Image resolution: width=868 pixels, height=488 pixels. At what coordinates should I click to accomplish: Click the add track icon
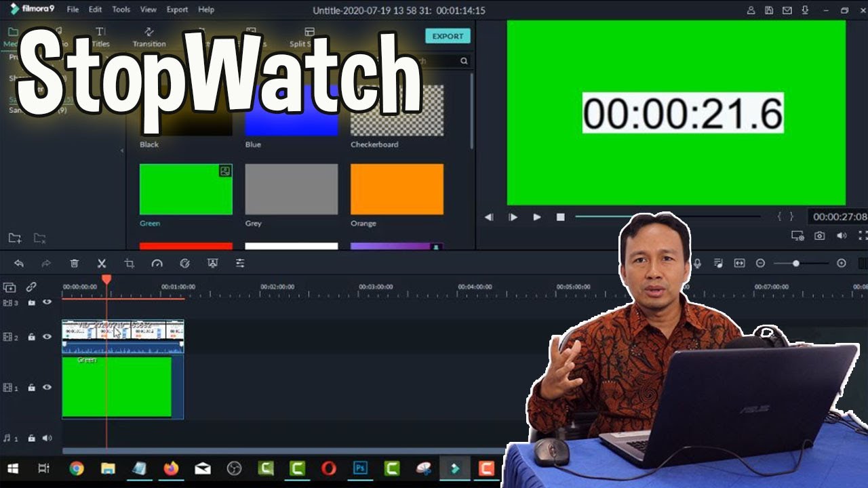click(x=9, y=287)
